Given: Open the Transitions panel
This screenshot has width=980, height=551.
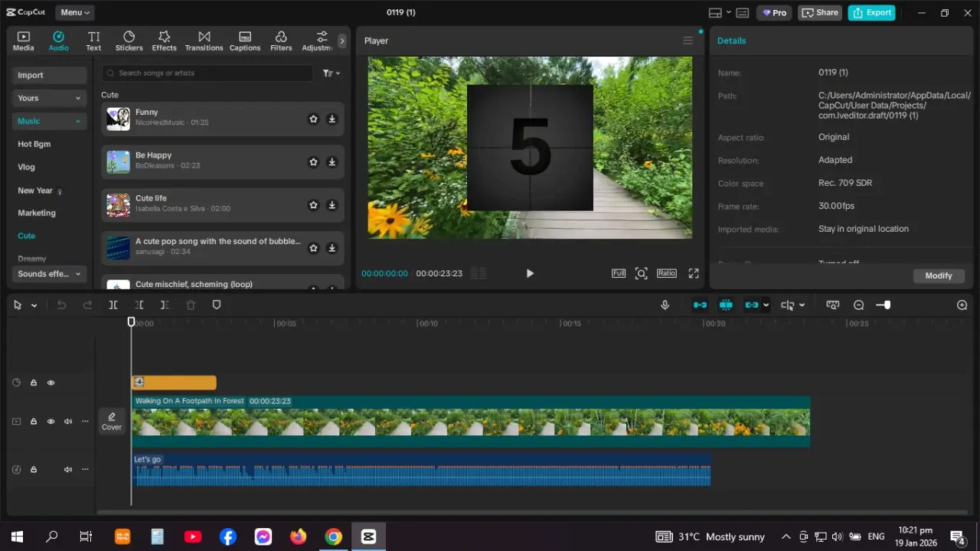Looking at the screenshot, I should (204, 41).
